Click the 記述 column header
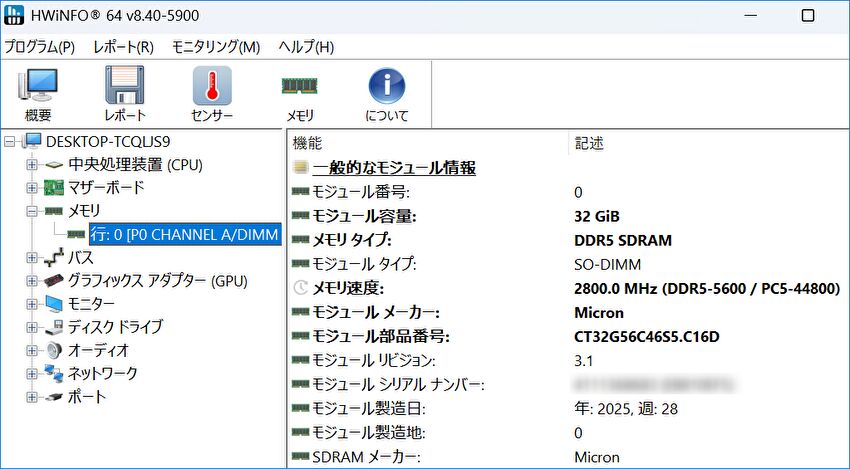Screen dimensions: 850x469 click(589, 143)
